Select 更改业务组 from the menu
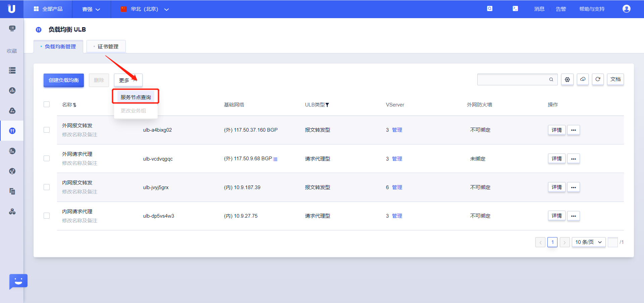Screen dimensions: 644x303 133,111
